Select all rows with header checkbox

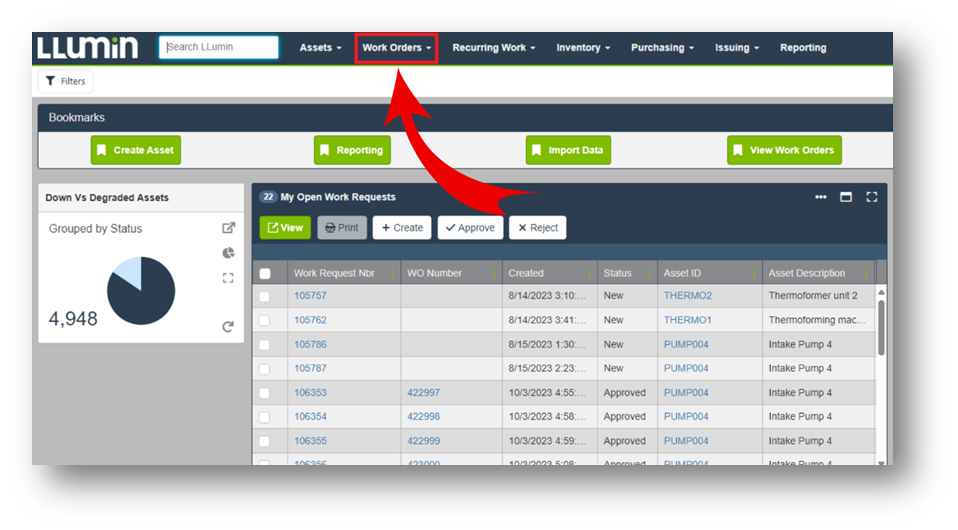[x=265, y=273]
